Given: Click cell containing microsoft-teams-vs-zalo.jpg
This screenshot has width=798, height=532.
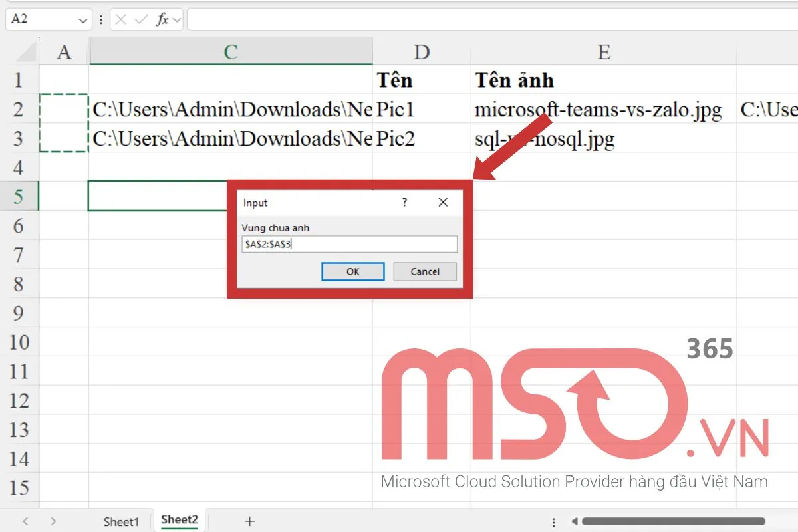Looking at the screenshot, I should coord(598,110).
